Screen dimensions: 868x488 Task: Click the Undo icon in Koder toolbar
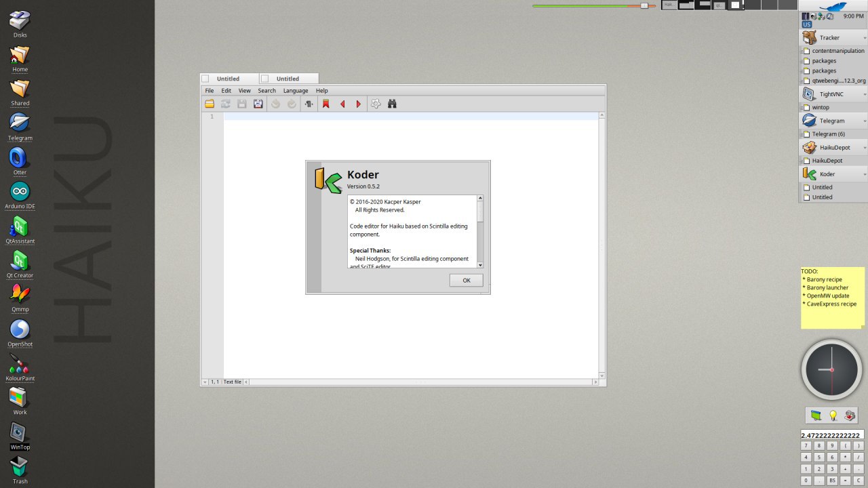tap(275, 104)
